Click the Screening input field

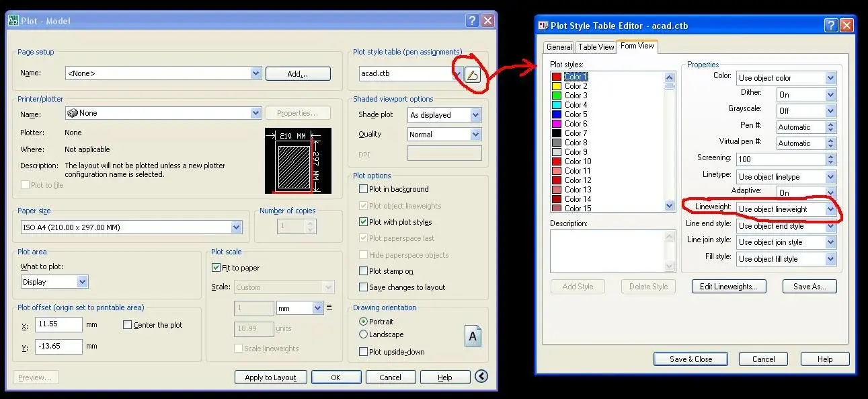[x=781, y=159]
